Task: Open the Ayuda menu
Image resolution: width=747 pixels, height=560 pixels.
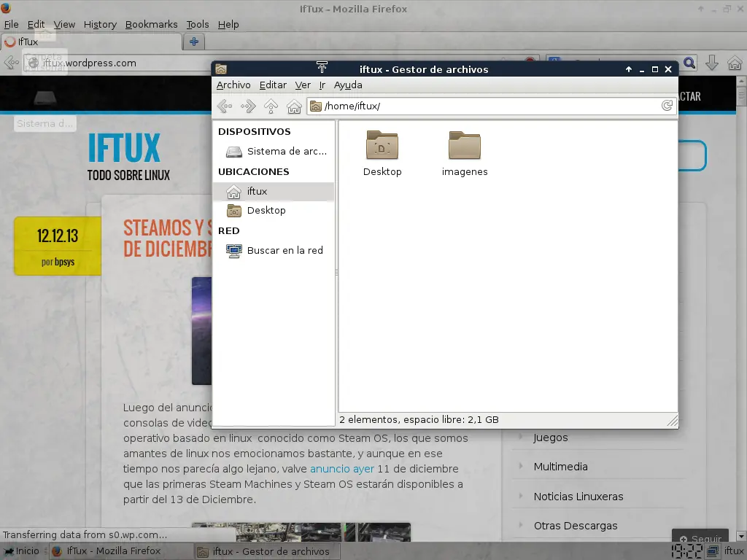Action: pyautogui.click(x=348, y=85)
